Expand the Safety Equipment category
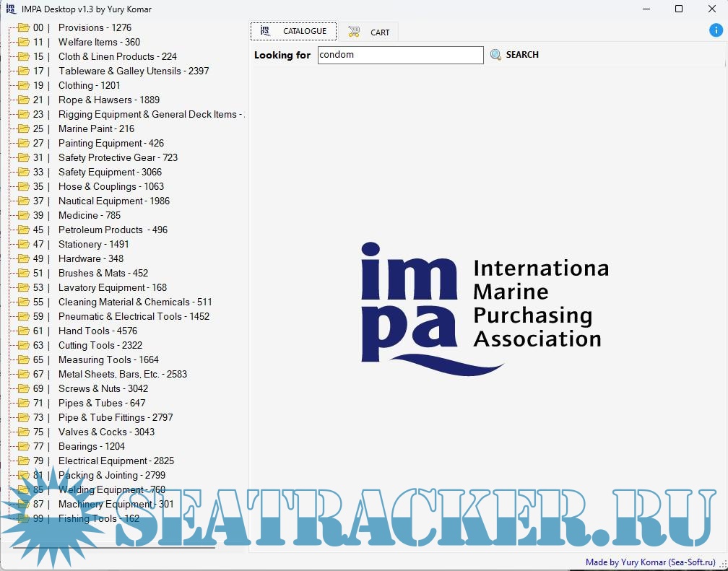Image resolution: width=728 pixels, height=571 pixels. pos(109,172)
